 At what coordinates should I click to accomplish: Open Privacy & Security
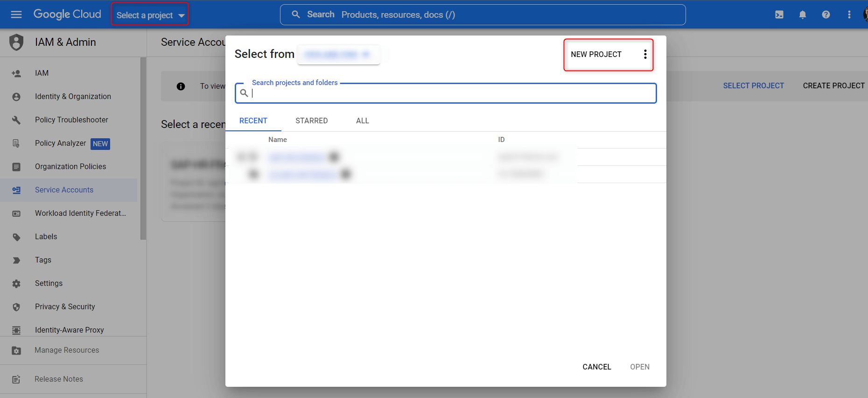[x=65, y=306]
